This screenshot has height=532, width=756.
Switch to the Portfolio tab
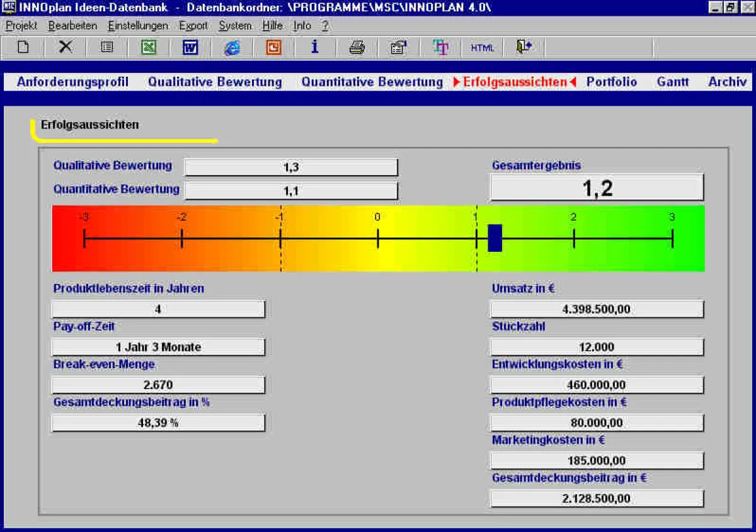click(611, 82)
